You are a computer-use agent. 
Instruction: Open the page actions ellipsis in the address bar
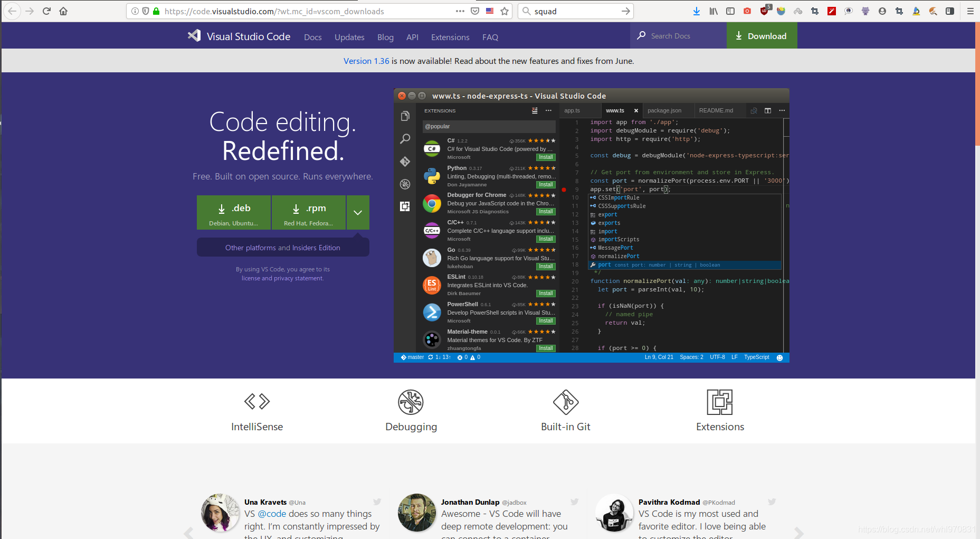tap(460, 11)
